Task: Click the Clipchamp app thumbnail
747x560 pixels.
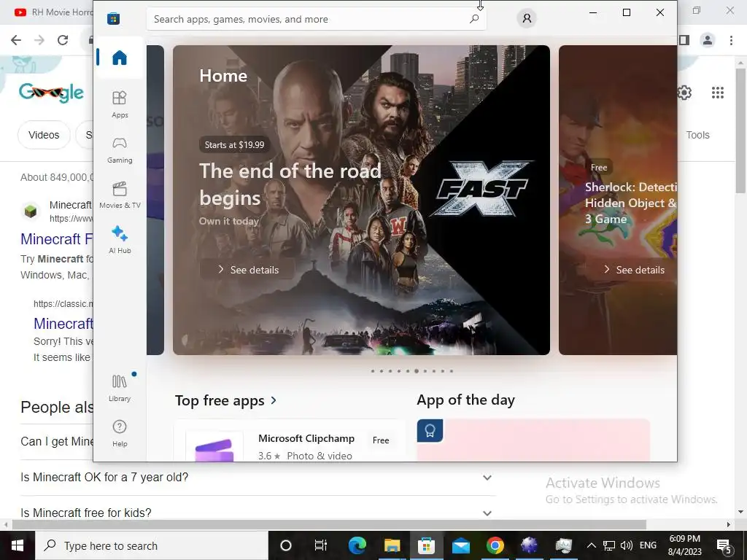Action: pyautogui.click(x=214, y=447)
